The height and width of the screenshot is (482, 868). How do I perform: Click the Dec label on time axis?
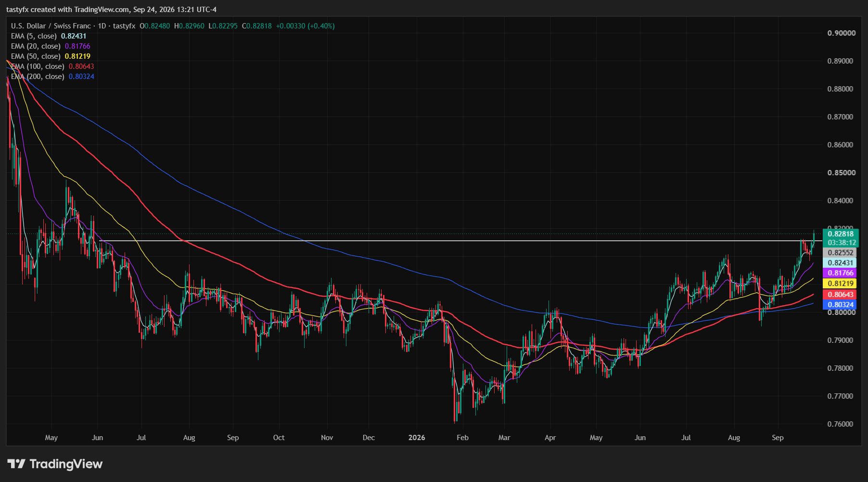point(369,438)
